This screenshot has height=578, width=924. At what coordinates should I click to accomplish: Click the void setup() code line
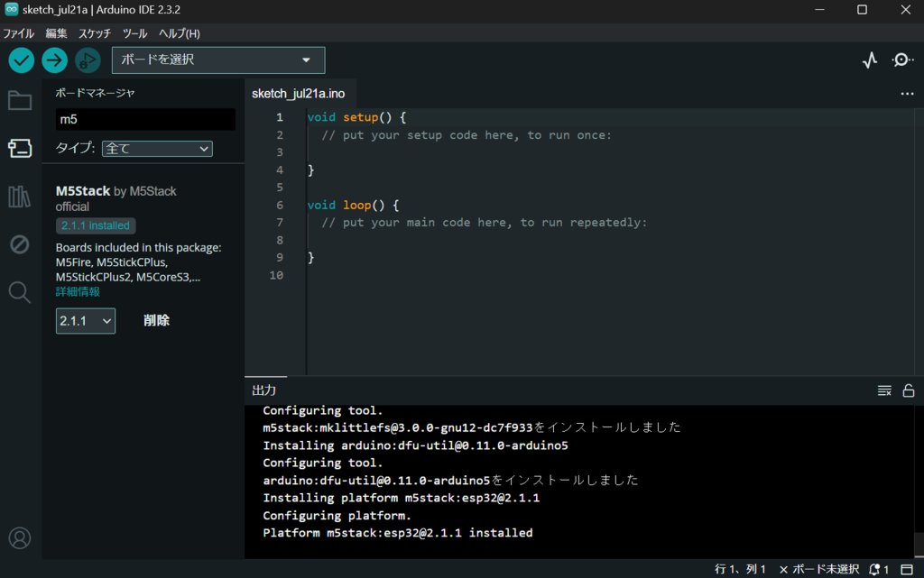click(x=356, y=117)
